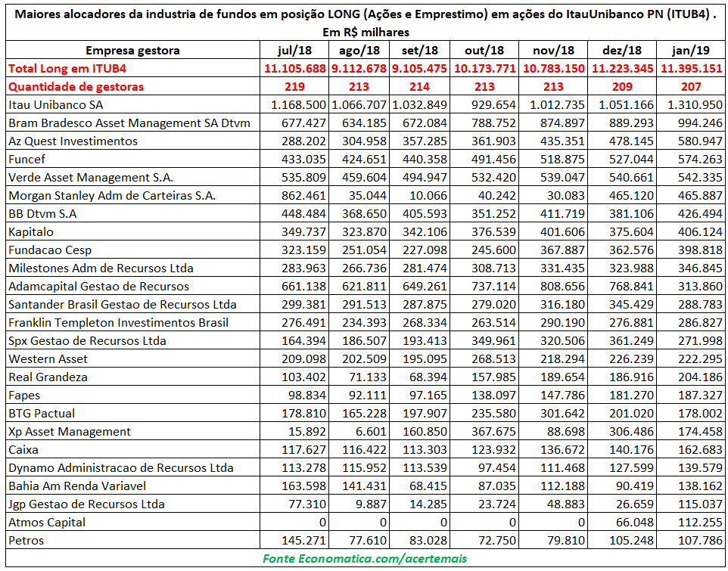
Task: Click total value 11.395.151
Action: [x=692, y=69]
